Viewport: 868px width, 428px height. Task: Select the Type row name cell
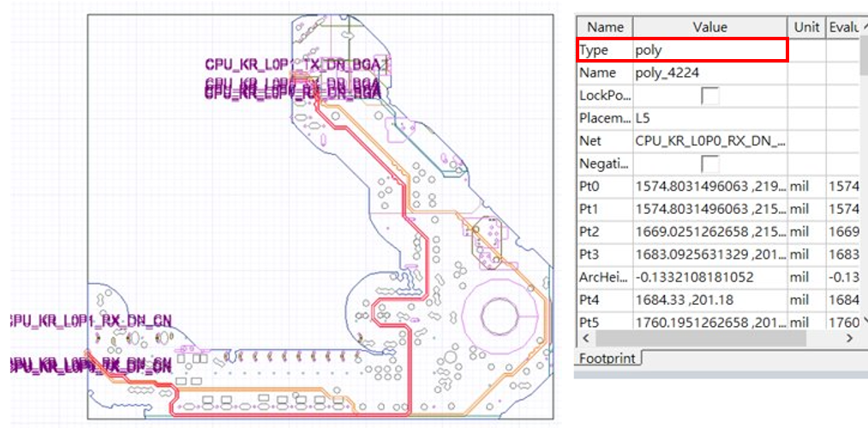605,51
